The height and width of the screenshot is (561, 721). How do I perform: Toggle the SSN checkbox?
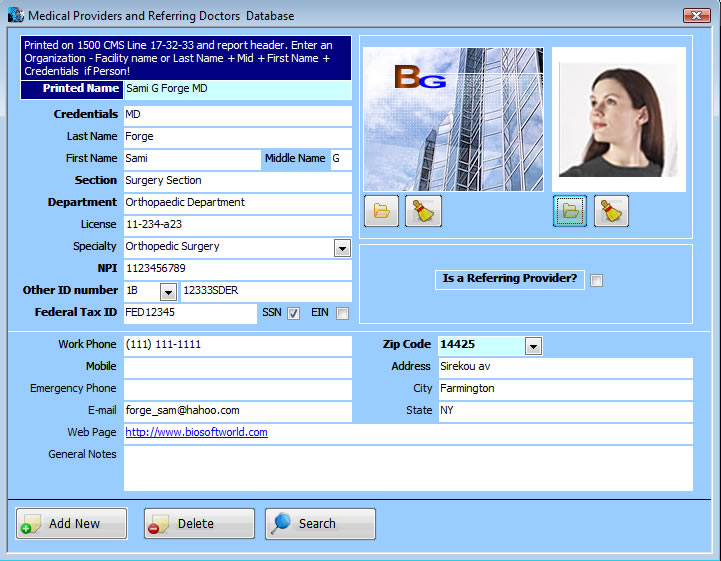click(293, 313)
